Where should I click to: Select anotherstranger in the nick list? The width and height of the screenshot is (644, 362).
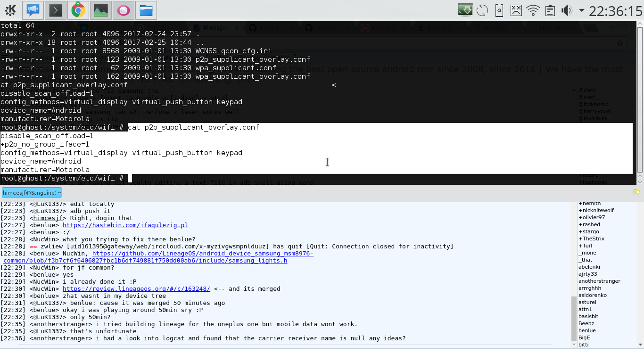pos(599,281)
